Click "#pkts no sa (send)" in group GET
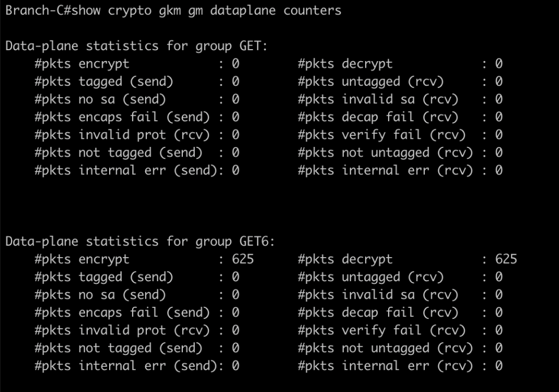The height and width of the screenshot is (392, 559). tap(100, 99)
